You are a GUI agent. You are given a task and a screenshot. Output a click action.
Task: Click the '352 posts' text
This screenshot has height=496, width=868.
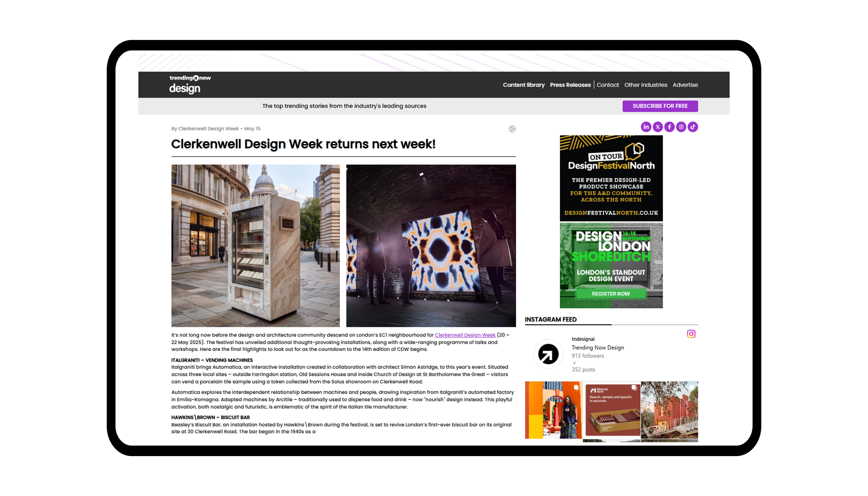click(x=583, y=370)
